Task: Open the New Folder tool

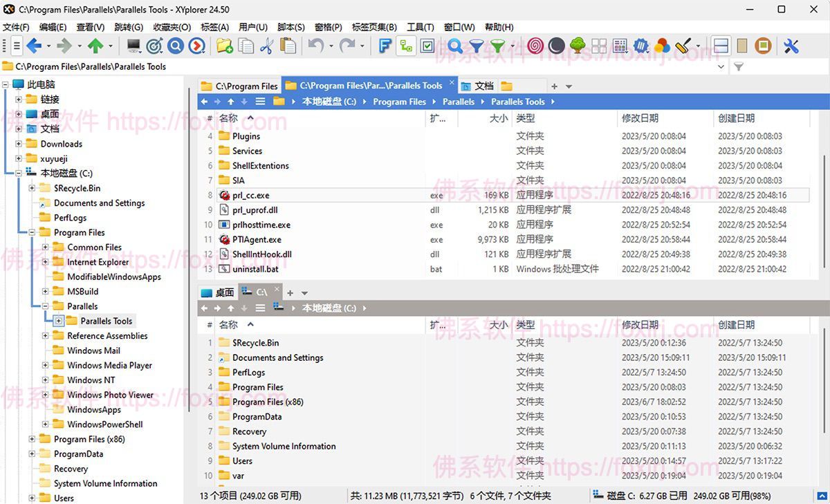Action: (x=225, y=46)
